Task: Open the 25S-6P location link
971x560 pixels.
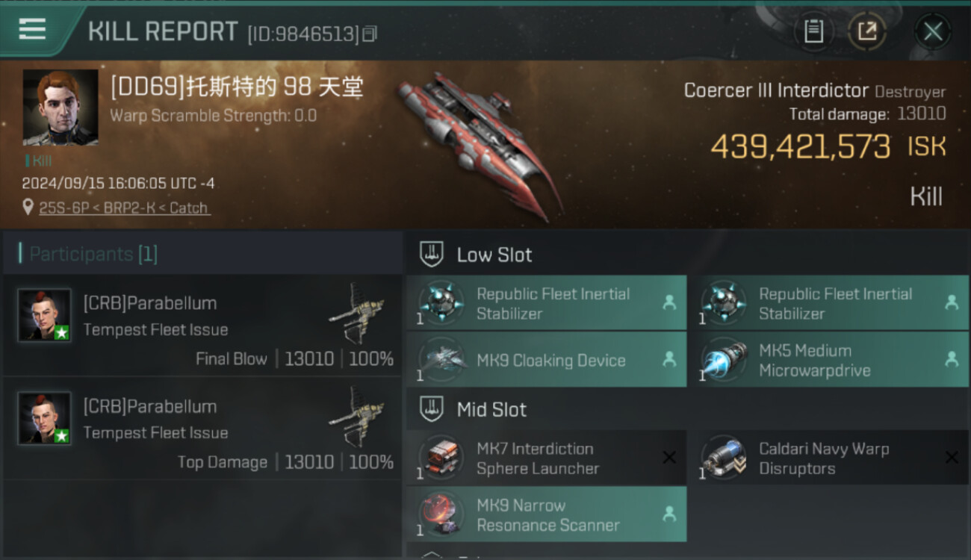Action: pos(123,208)
